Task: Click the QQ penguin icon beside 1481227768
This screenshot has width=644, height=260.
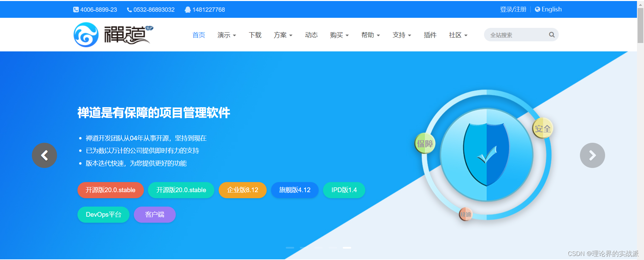Action: [x=188, y=10]
